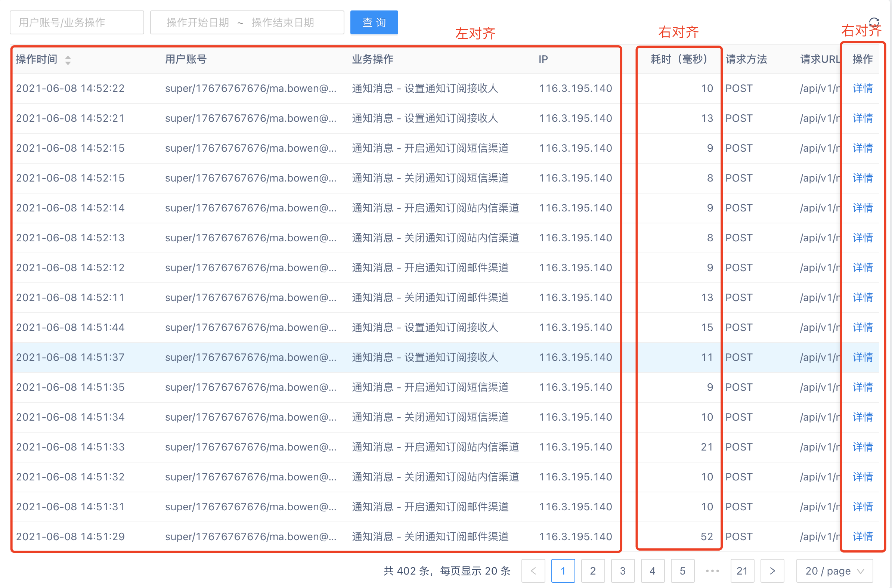Click IP 116.3.195.140 in 14:51:44 row
This screenshot has height=588, width=892.
tap(576, 327)
